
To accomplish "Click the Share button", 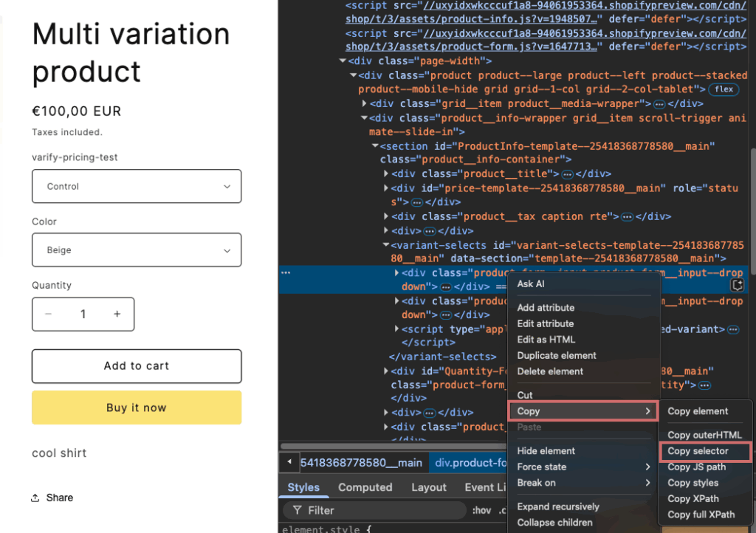I will click(52, 498).
